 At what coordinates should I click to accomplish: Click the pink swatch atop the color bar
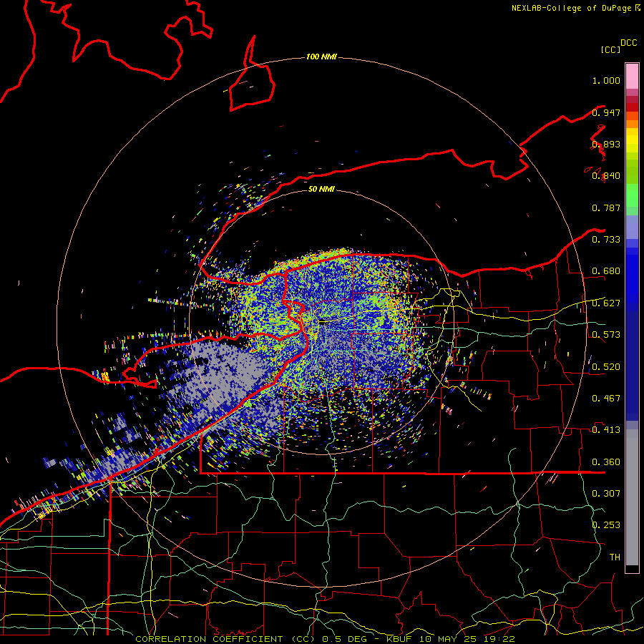(632, 76)
